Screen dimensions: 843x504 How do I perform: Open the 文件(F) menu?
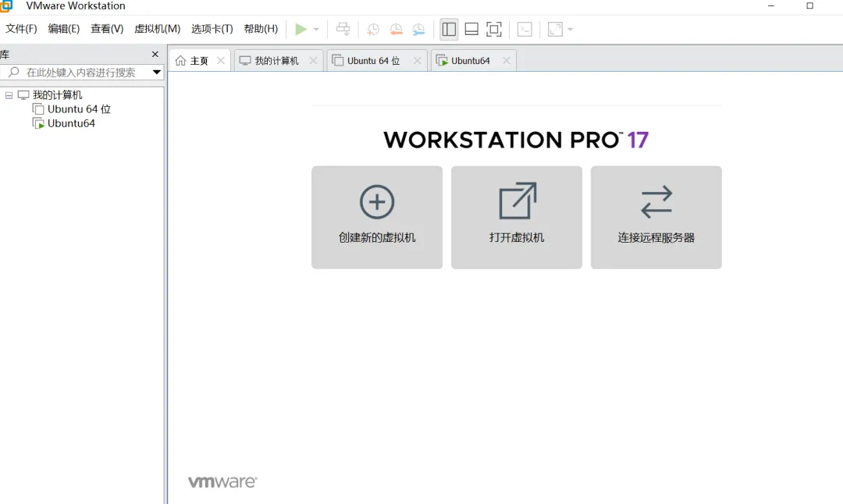pyautogui.click(x=21, y=29)
